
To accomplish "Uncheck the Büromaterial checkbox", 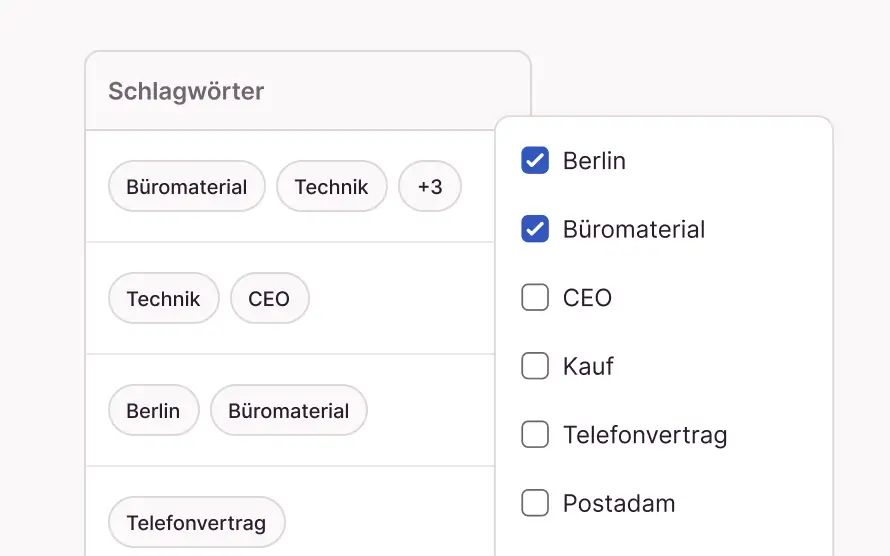I will pyautogui.click(x=535, y=229).
